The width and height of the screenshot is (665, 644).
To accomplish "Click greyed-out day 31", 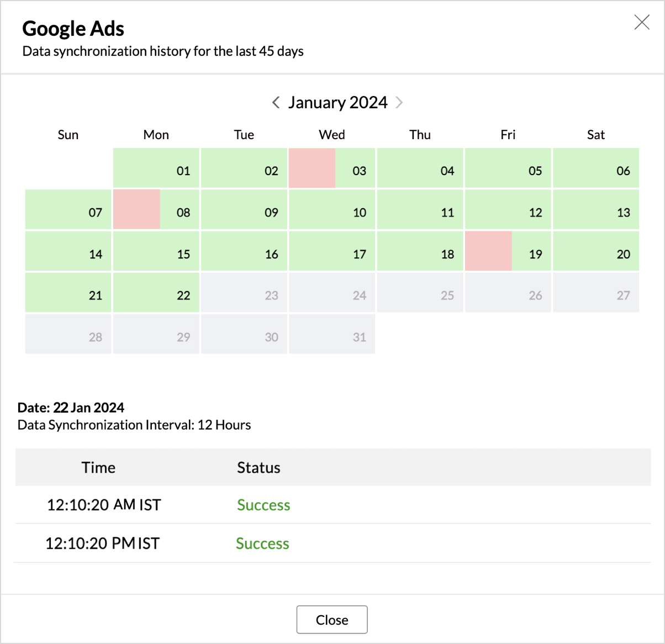I will coord(332,334).
